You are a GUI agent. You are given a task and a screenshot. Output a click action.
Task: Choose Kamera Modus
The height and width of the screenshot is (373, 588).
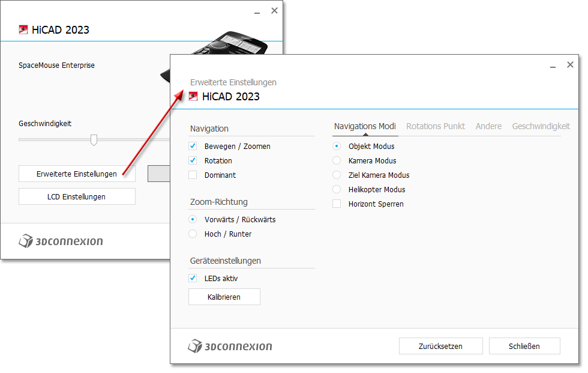click(337, 160)
